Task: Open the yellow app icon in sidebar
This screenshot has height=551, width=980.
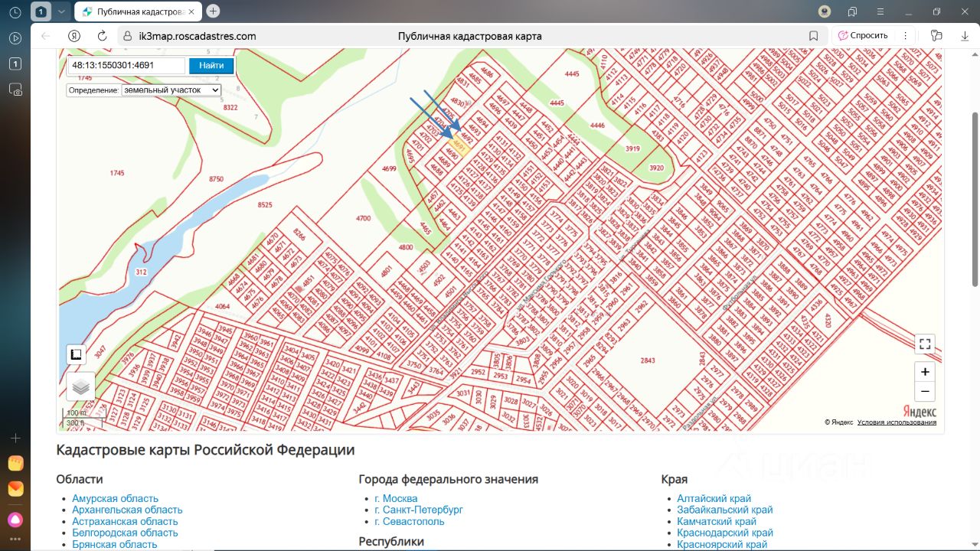Action: click(x=15, y=463)
